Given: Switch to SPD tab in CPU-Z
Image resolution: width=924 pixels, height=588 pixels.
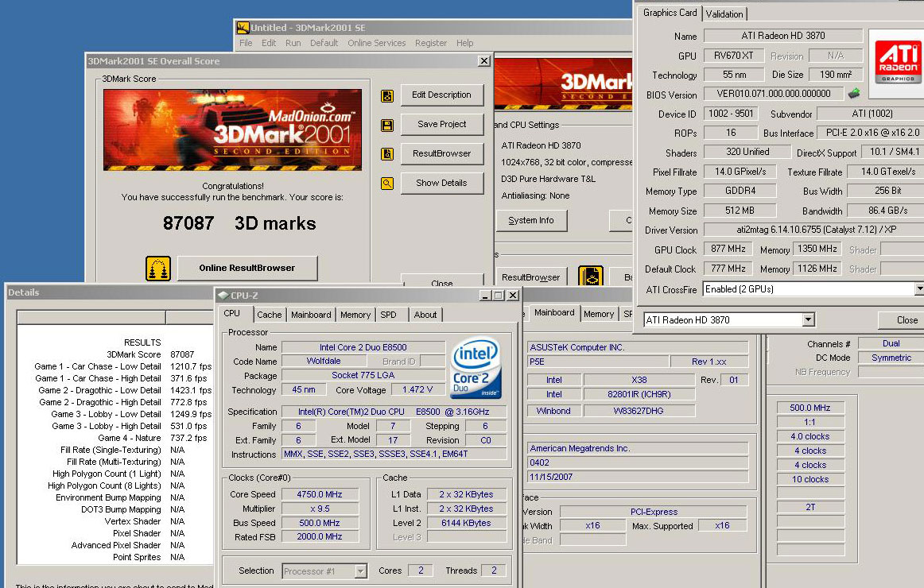Looking at the screenshot, I should [388, 315].
